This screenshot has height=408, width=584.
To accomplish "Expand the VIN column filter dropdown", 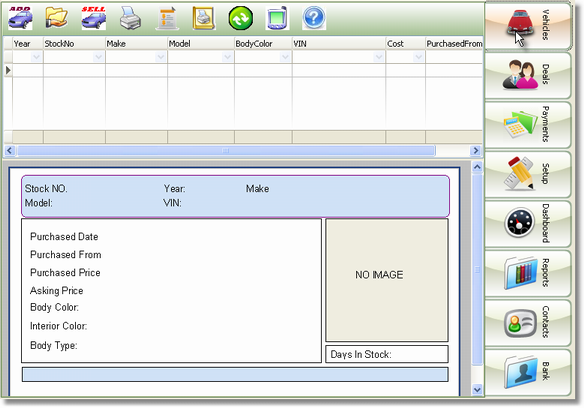I will click(x=379, y=57).
